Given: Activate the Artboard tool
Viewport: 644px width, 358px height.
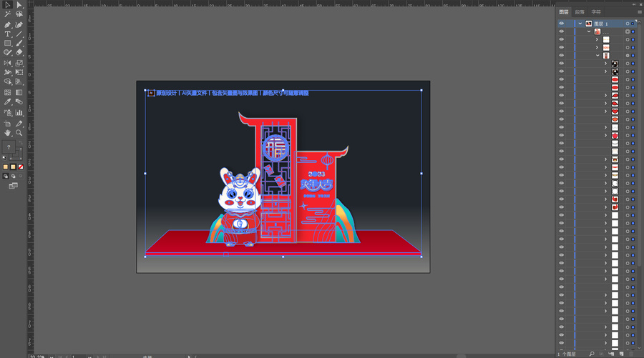Looking at the screenshot, I should (x=7, y=124).
